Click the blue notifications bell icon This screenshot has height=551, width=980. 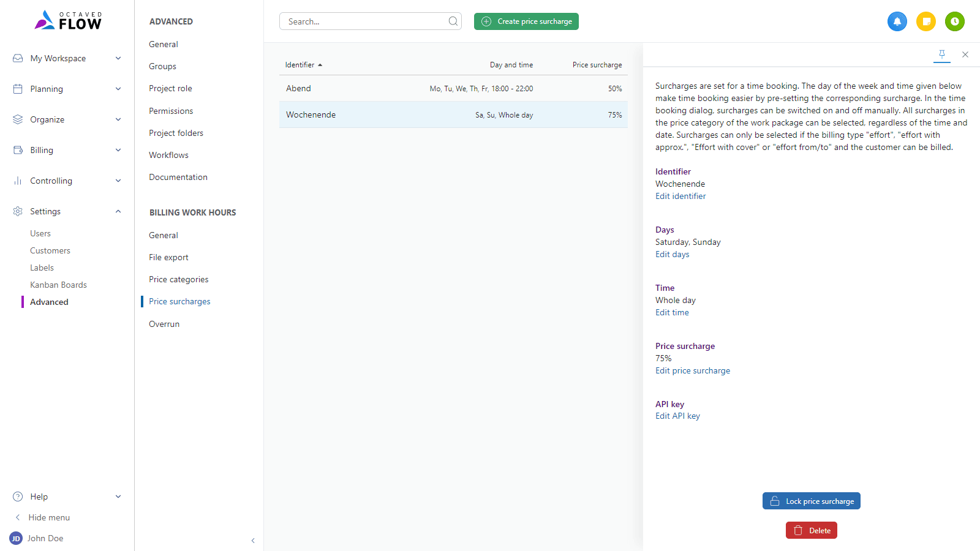pyautogui.click(x=897, y=21)
